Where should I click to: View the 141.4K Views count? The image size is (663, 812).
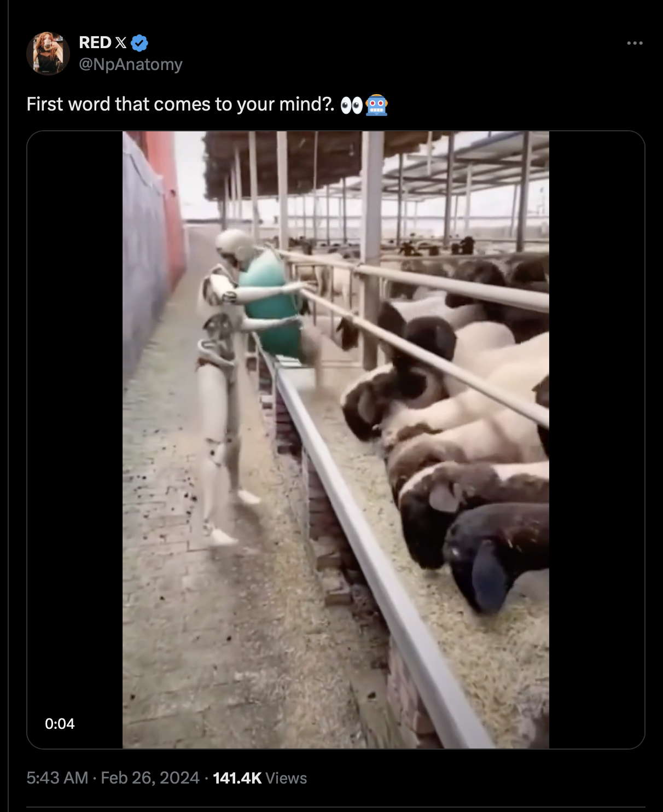pyautogui.click(x=260, y=778)
